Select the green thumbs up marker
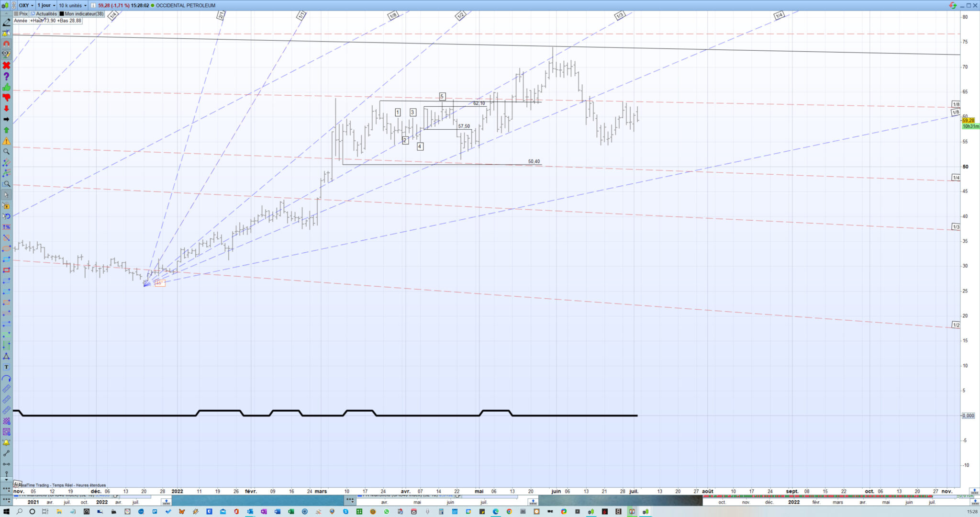This screenshot has height=517, width=980. 6,87
